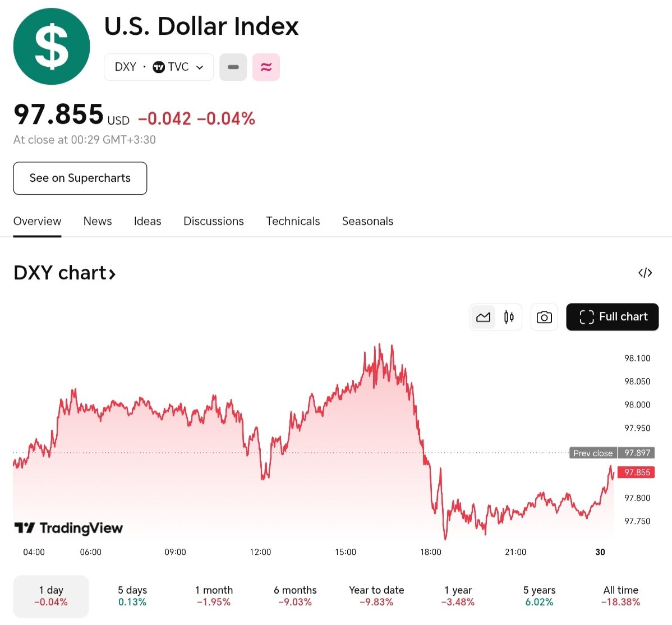Select the 1 day time range
Viewport: 672px width, 625px height.
(51, 596)
